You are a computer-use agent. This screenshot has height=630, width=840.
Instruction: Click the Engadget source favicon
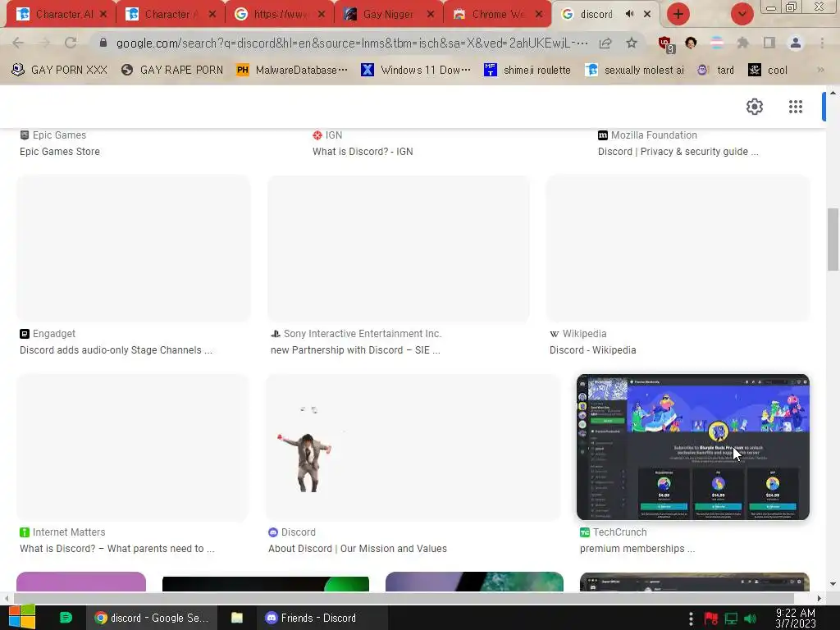coord(24,334)
